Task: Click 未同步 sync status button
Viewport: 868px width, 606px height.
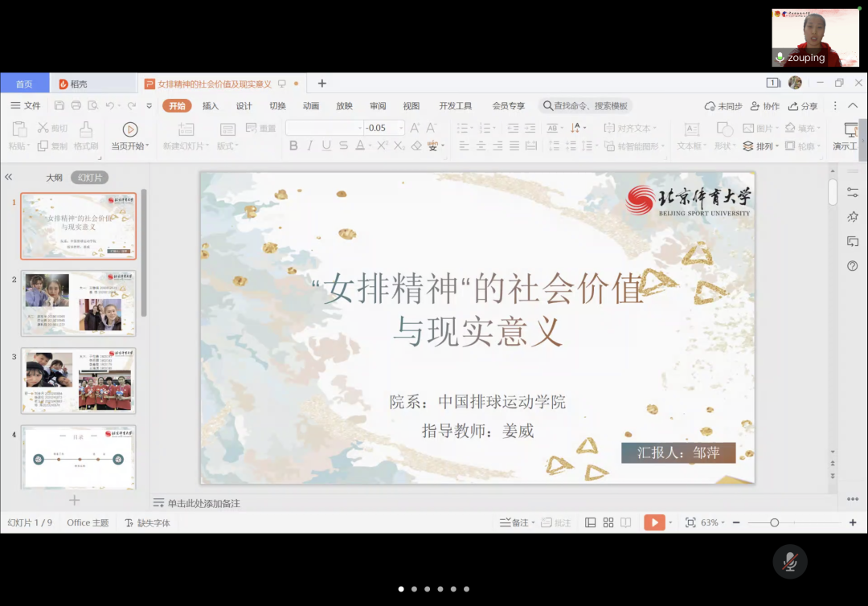Action: pyautogui.click(x=723, y=106)
